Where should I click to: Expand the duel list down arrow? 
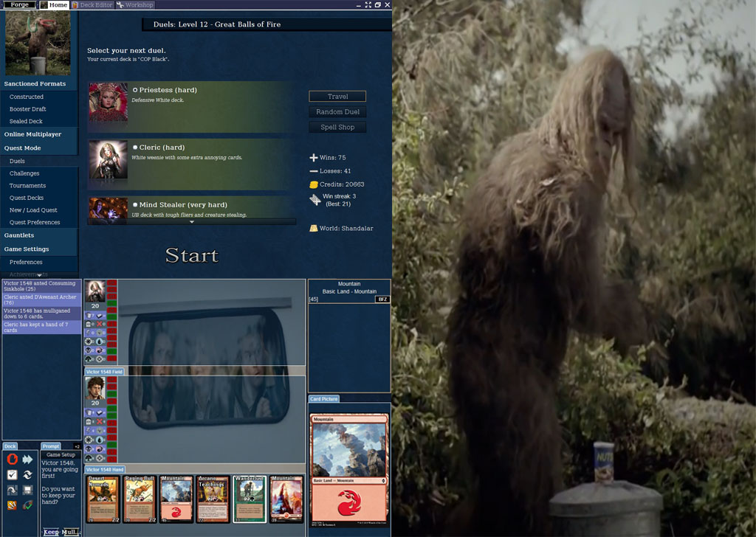pyautogui.click(x=192, y=221)
